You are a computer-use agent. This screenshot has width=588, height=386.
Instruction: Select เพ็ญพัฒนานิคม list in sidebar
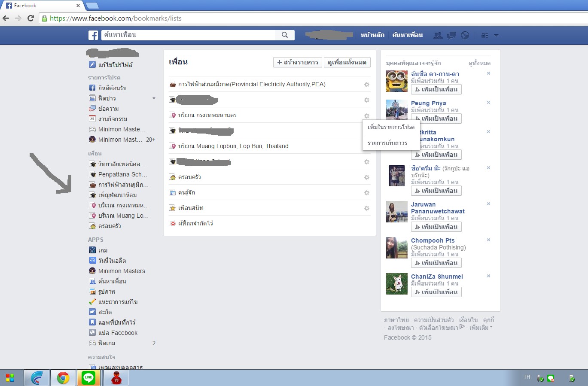(117, 195)
